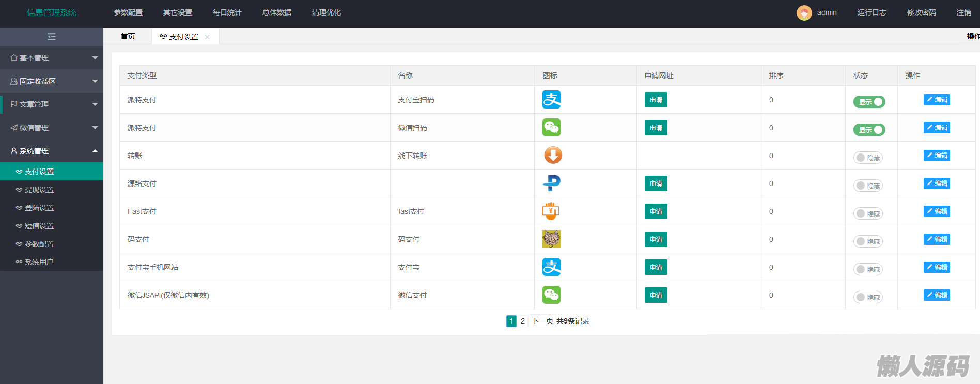The image size is (980, 384).
Task: Close the 支付设置 tab with its X
Action: pyautogui.click(x=207, y=37)
